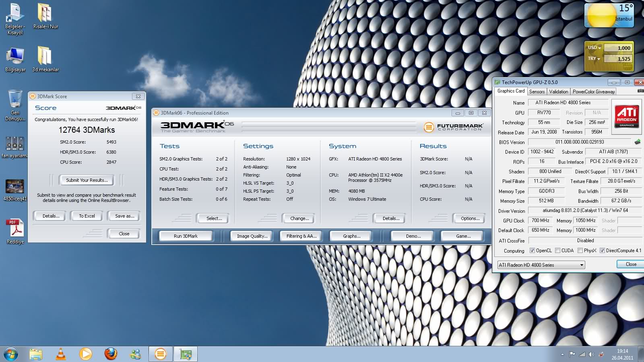The width and height of the screenshot is (644, 362).
Task: Switch to the Graphics Card tab
Action: coord(511,91)
